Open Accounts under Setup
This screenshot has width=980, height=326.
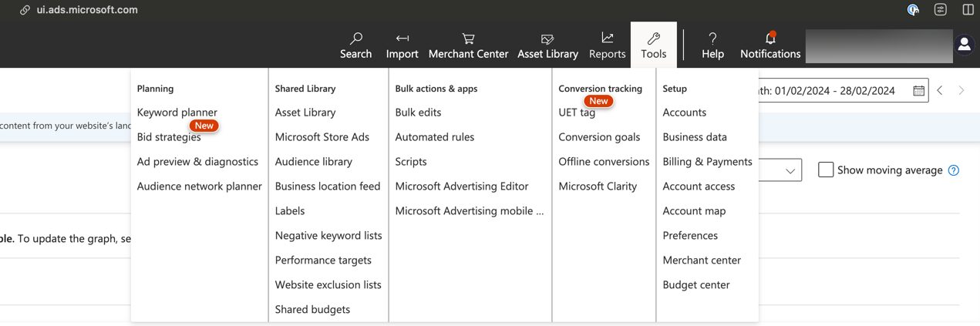click(685, 113)
